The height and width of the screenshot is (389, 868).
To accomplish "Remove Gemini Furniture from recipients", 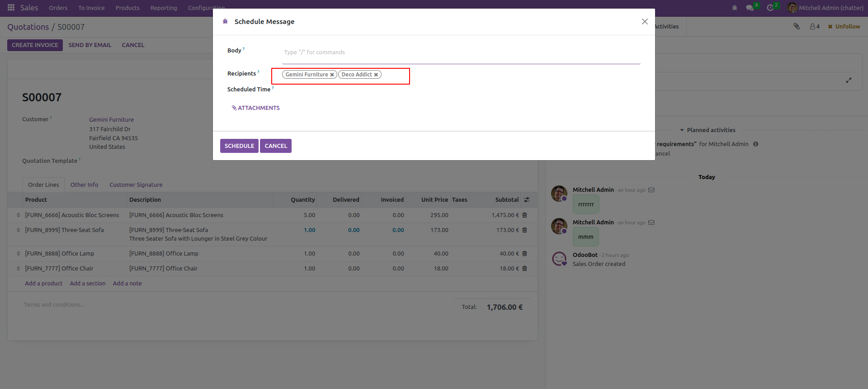I will click(332, 75).
